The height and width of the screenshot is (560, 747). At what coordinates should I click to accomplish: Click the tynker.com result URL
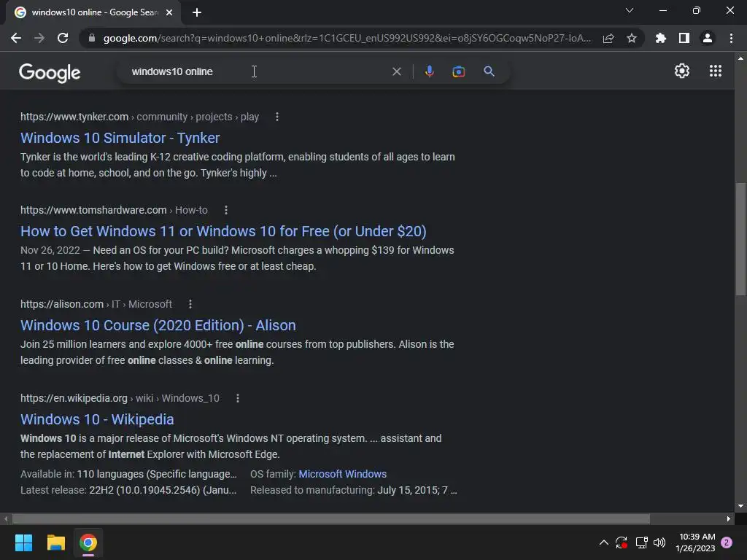point(74,117)
